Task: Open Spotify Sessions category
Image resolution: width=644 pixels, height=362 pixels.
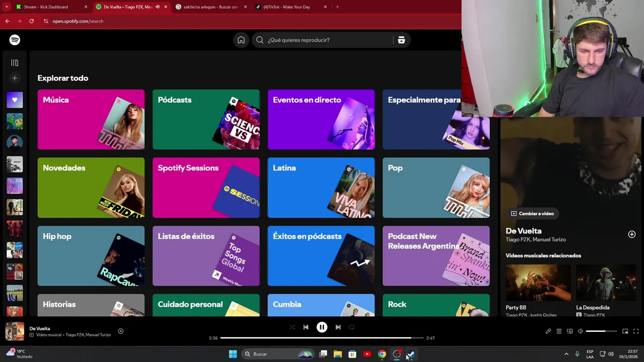Action: click(206, 188)
